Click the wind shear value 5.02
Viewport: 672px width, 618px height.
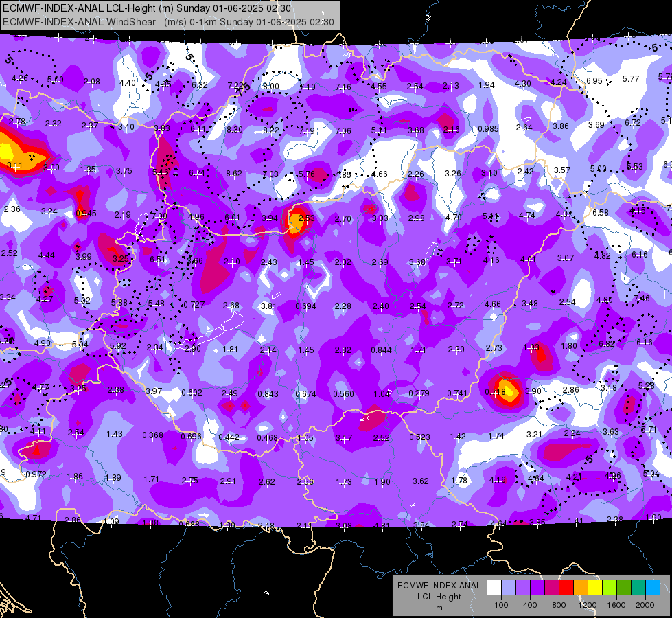pyautogui.click(x=82, y=300)
